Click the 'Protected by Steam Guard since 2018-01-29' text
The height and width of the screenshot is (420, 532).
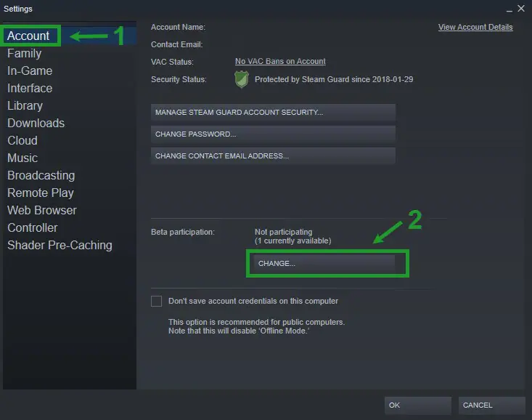(334, 79)
